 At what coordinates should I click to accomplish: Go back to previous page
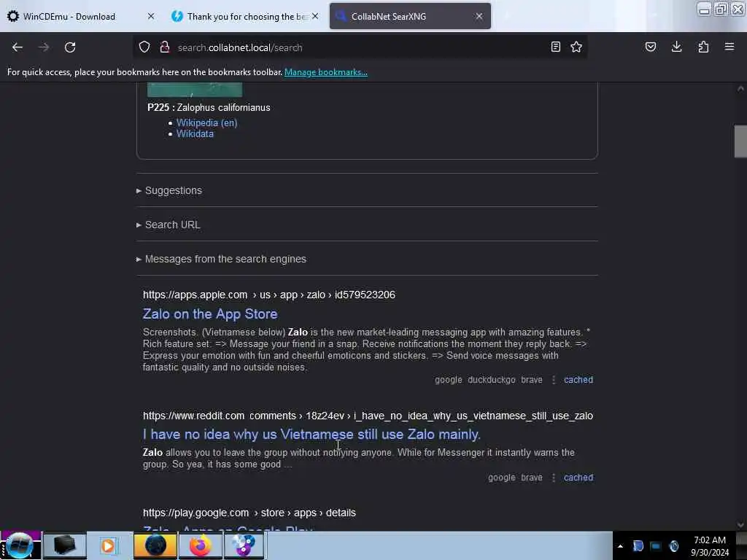click(18, 47)
